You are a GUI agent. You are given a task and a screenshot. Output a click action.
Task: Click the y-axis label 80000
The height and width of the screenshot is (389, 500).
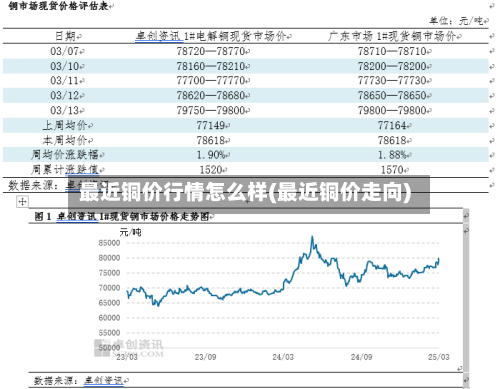(x=109, y=258)
